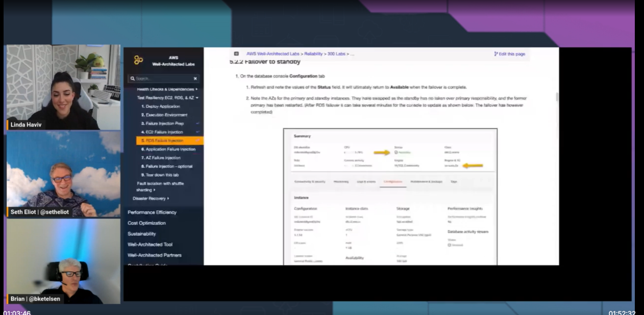The height and width of the screenshot is (315, 644).
Task: Click the Reliability breadcrumb link
Action: (x=314, y=54)
